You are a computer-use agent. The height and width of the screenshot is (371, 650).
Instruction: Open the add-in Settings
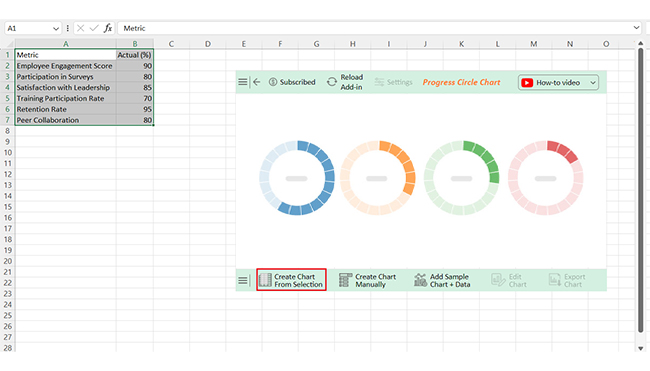coord(393,82)
